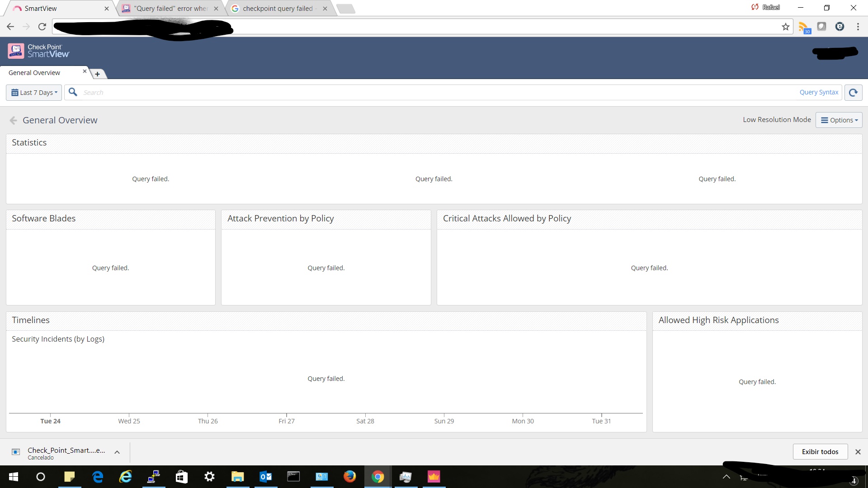Viewport: 868px width, 488px height.
Task: Click the Exibir todos downloads button
Action: pyautogui.click(x=820, y=452)
